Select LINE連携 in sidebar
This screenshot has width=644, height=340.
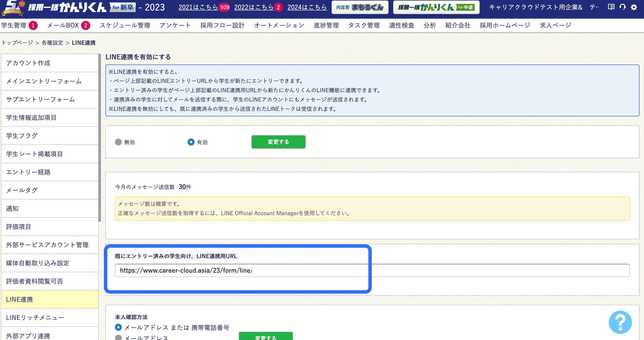(50, 300)
